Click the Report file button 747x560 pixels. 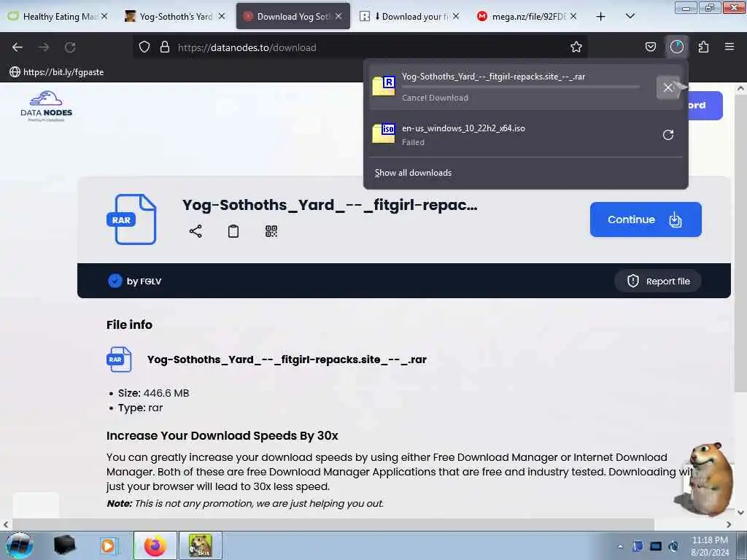(x=658, y=281)
